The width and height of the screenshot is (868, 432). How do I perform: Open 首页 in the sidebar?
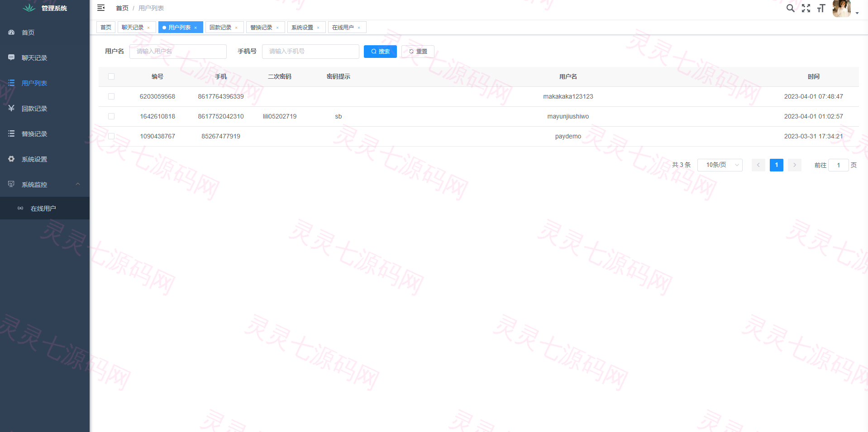pos(45,33)
